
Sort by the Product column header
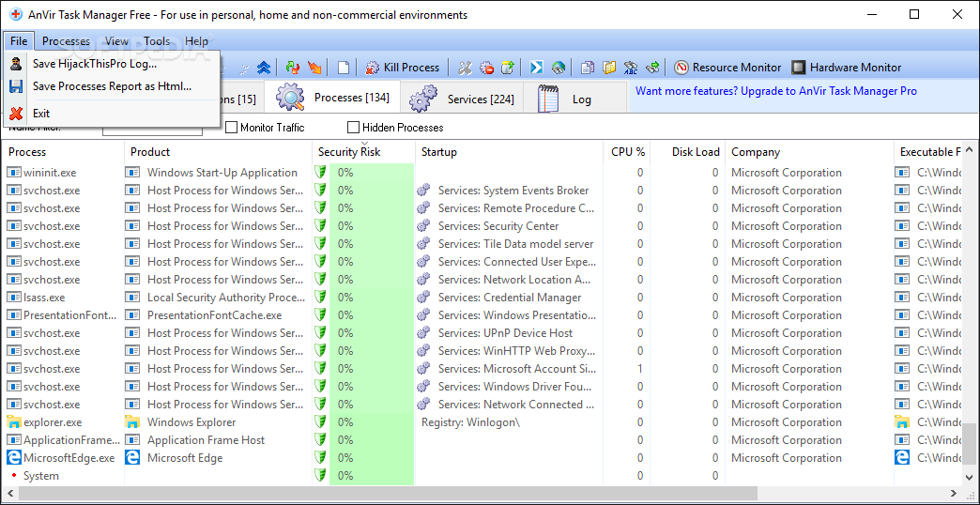[x=218, y=152]
